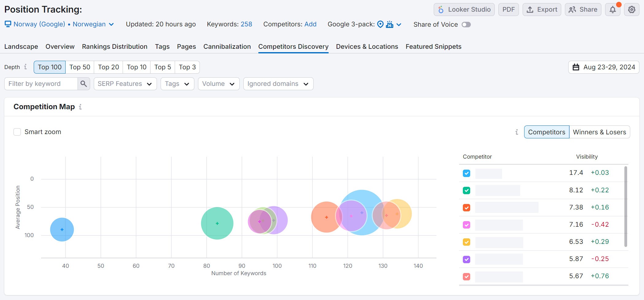Click the Google 3-pack location pin icon

380,24
